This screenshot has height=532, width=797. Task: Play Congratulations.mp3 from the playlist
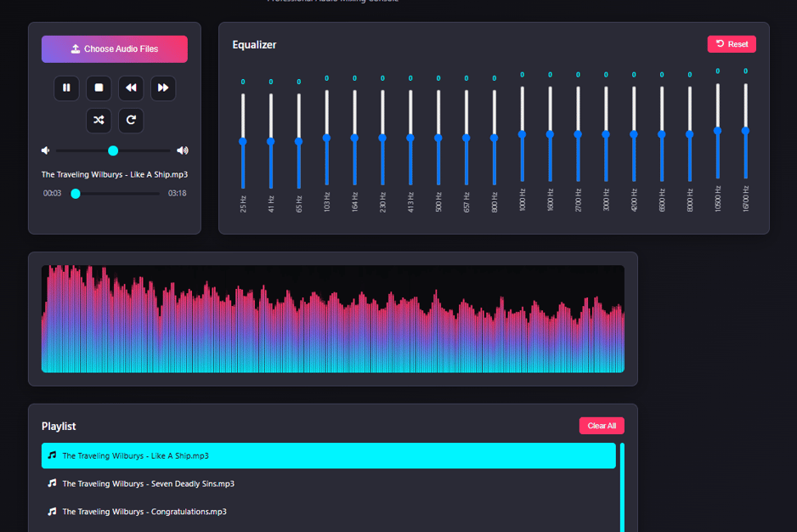click(328, 512)
